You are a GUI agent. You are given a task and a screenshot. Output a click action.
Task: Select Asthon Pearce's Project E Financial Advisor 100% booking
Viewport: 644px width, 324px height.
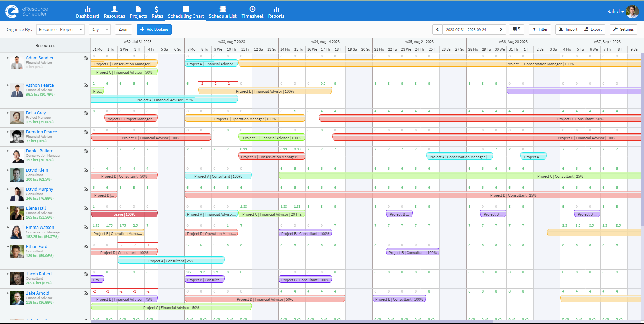click(x=265, y=91)
